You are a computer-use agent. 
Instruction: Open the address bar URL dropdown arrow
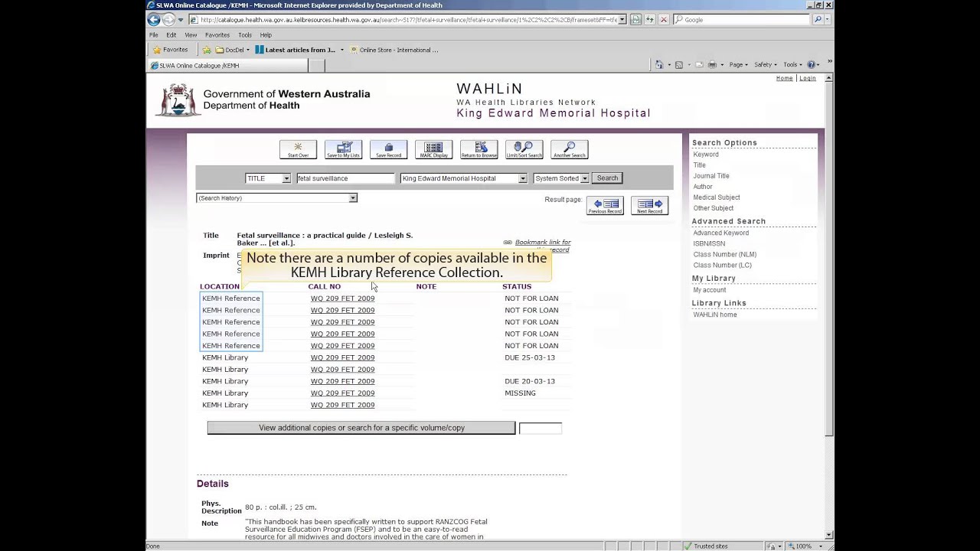(622, 20)
